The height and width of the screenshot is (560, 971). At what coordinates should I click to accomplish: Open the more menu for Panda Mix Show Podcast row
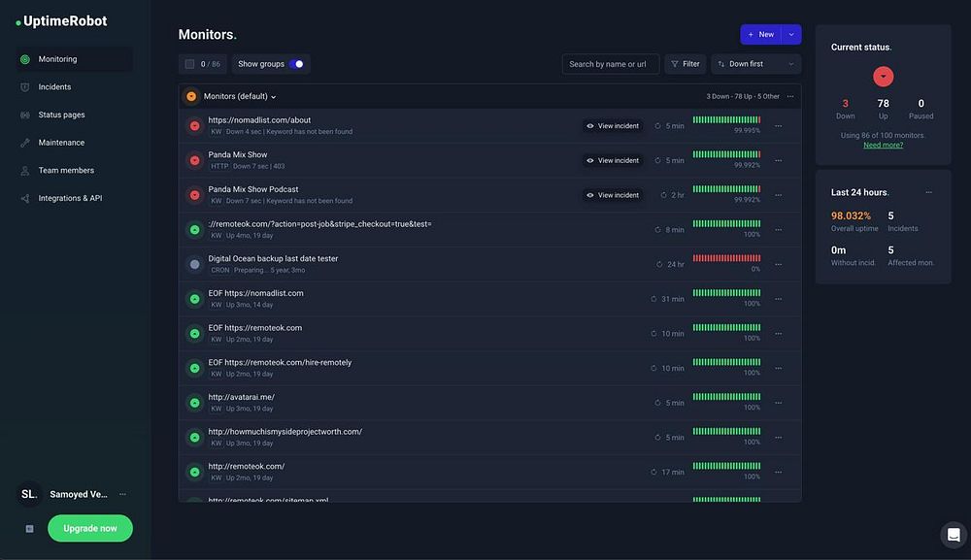(779, 195)
